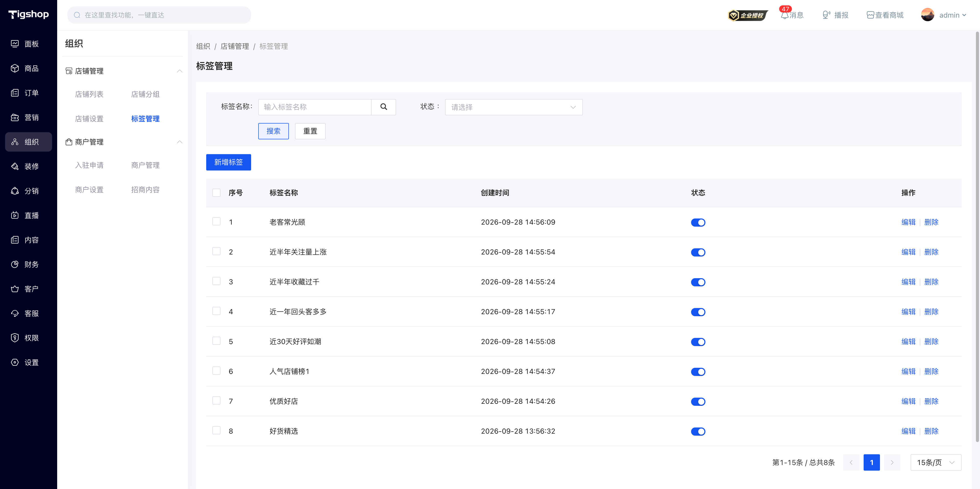Click 删除 for 好货精选
The height and width of the screenshot is (489, 980).
click(931, 431)
